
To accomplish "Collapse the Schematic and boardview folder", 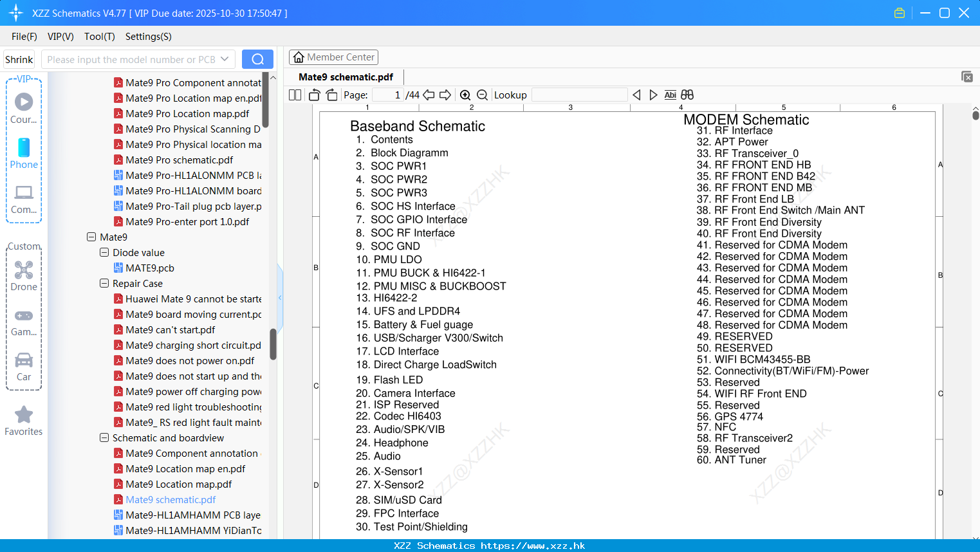I will [104, 437].
